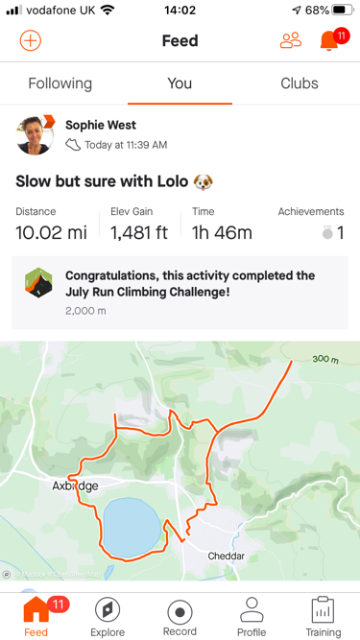Open the Profile person icon
This screenshot has height=640, width=360.
[x=251, y=610]
